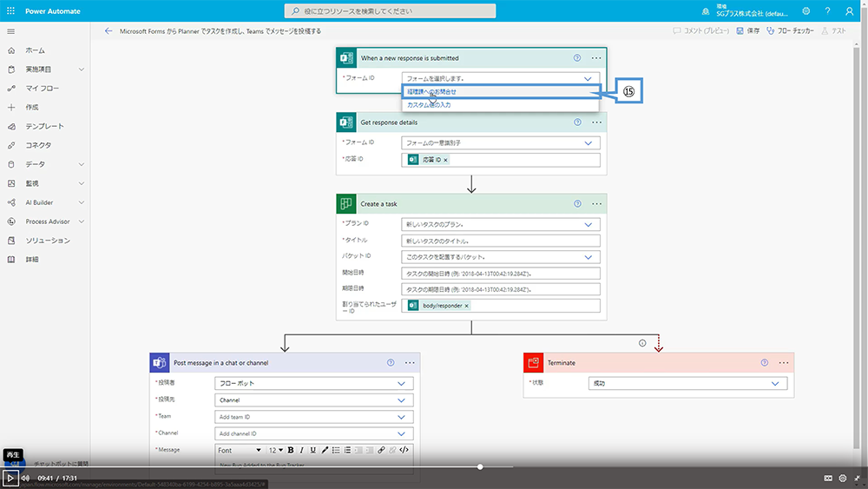The height and width of the screenshot is (489, 868).
Task: Click the back arrow beside the flow title
Action: (108, 30)
